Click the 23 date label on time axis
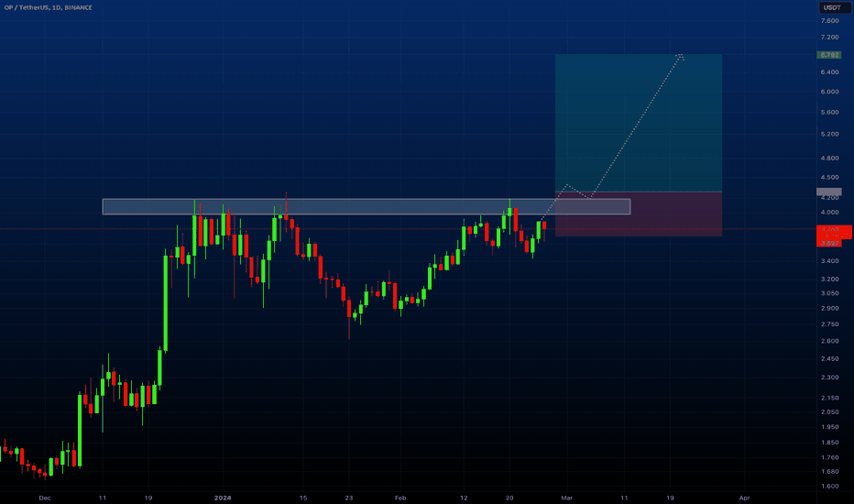Image resolution: width=854 pixels, height=504 pixels. pyautogui.click(x=349, y=498)
